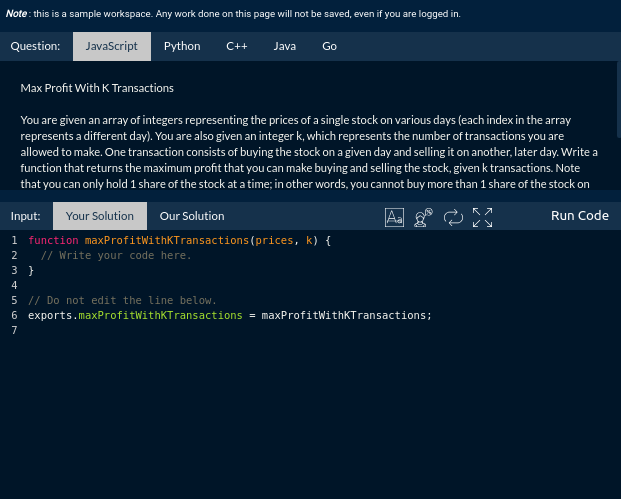View the Our Solution tab
The width and height of the screenshot is (621, 499).
(x=192, y=216)
